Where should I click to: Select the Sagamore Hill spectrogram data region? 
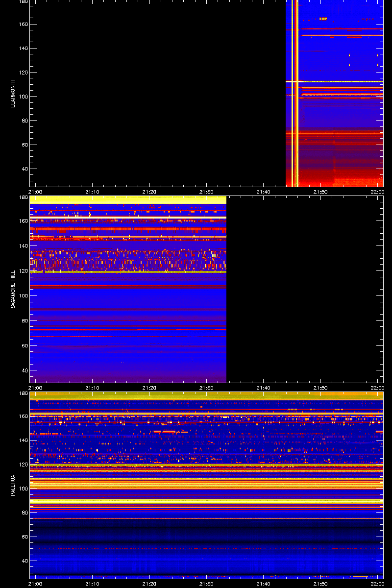pyautogui.click(x=128, y=289)
